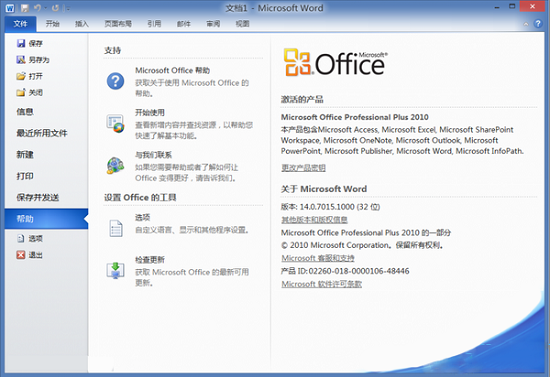Click the 关闭 (Close) folder icon in sidebar

(21, 92)
